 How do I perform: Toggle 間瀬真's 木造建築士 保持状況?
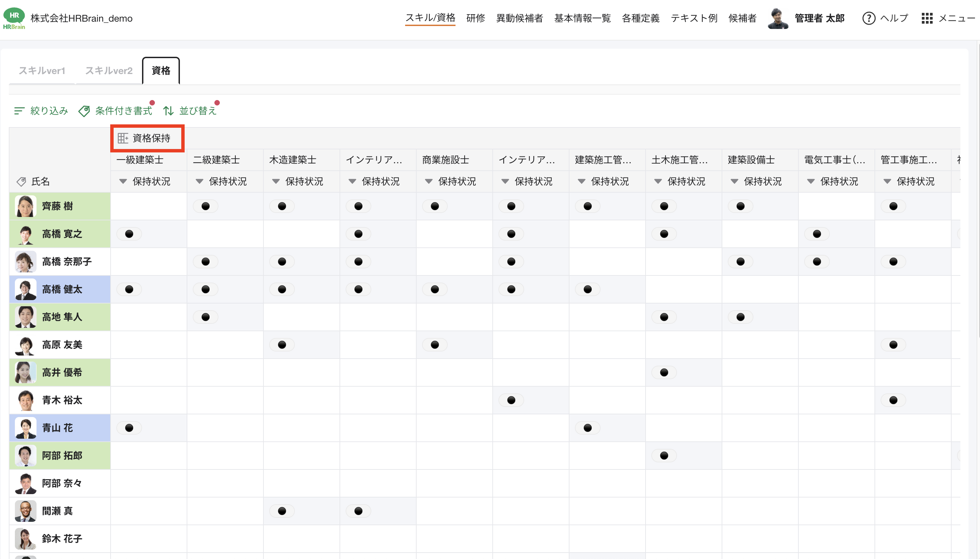[282, 511]
